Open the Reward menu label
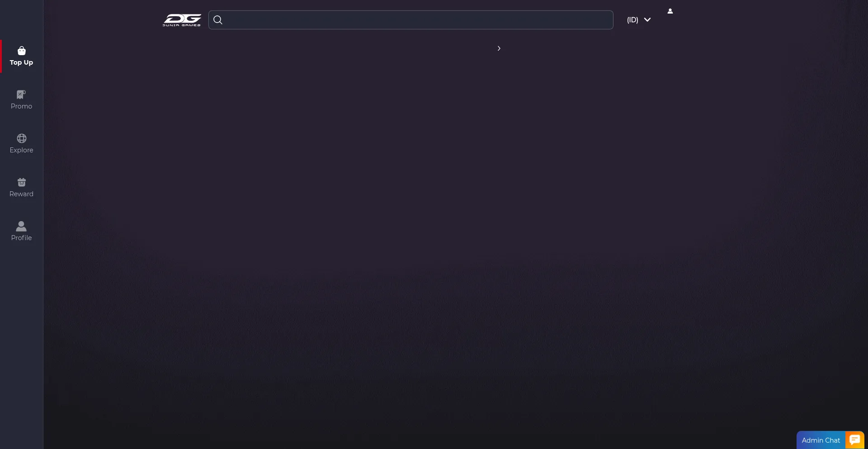This screenshot has height=449, width=868. [x=21, y=194]
